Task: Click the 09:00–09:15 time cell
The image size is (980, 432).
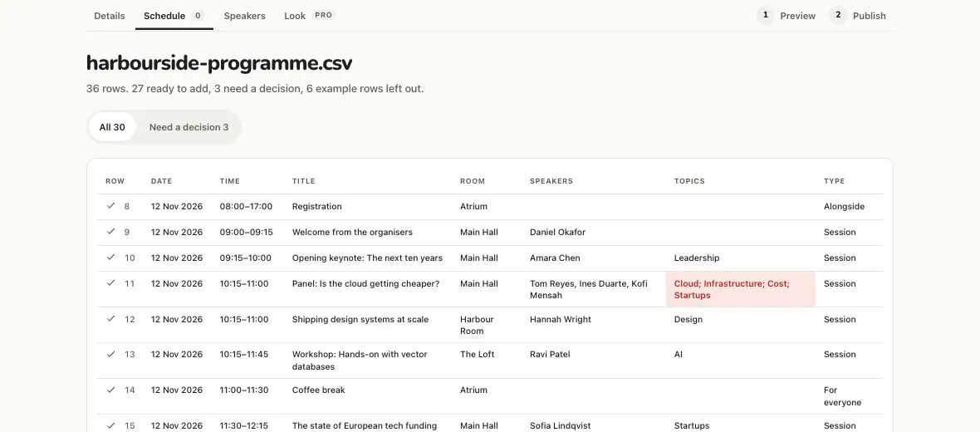Action: [247, 232]
